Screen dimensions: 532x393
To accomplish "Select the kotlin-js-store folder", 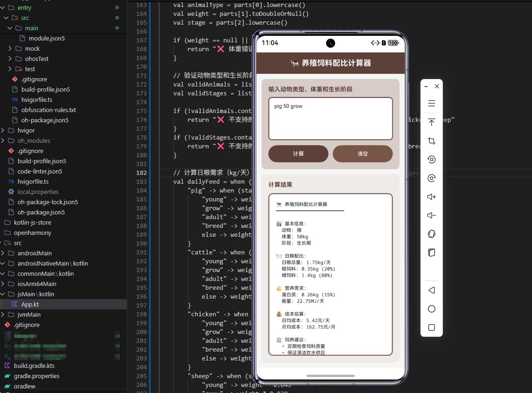I will point(33,222).
